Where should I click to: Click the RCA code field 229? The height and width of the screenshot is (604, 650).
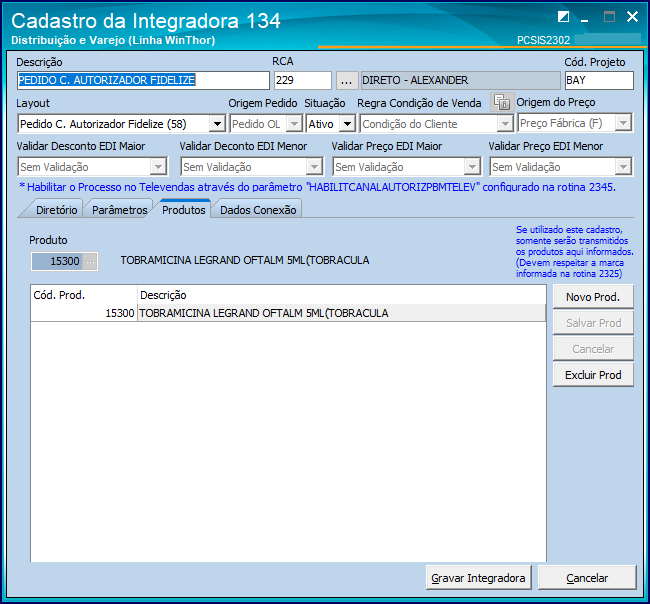tap(303, 80)
